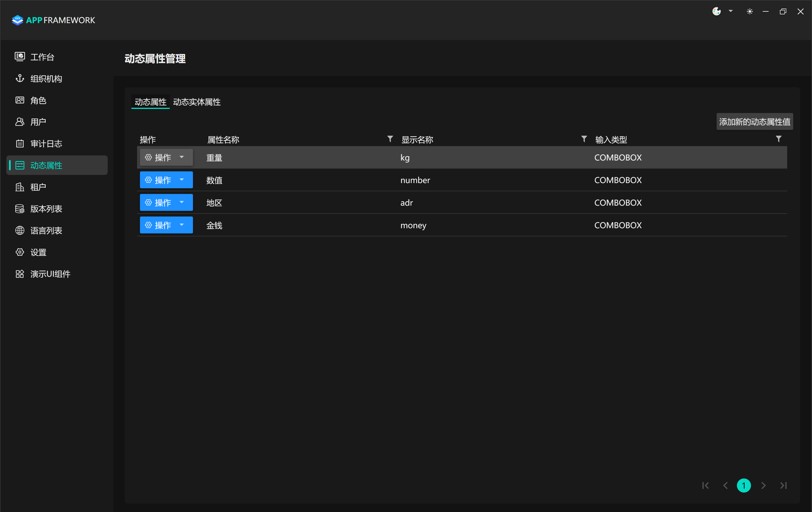Expand the action dropdown for 数值 row

182,180
